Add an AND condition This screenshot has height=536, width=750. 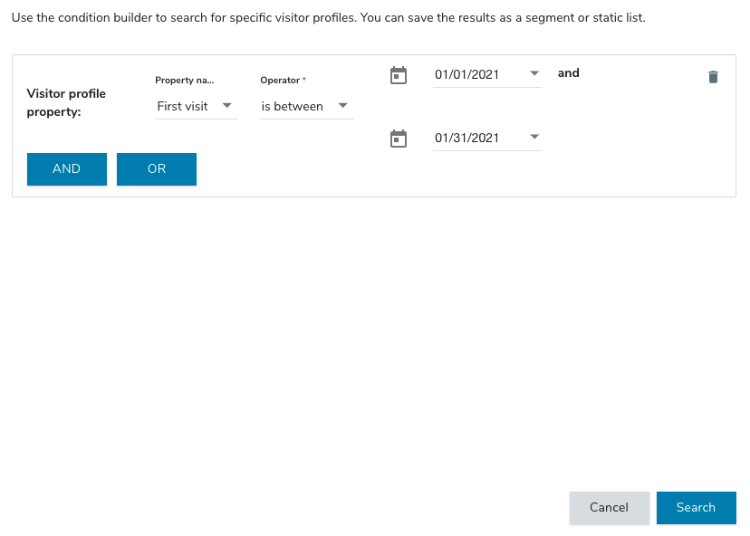(66, 169)
